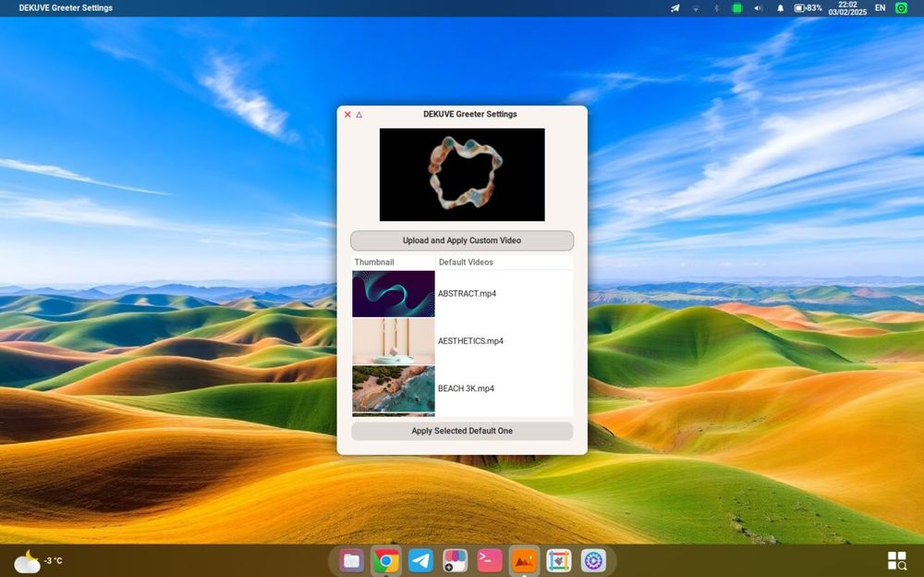Select the ABSTRACT.mp4 thumbnail

point(394,294)
